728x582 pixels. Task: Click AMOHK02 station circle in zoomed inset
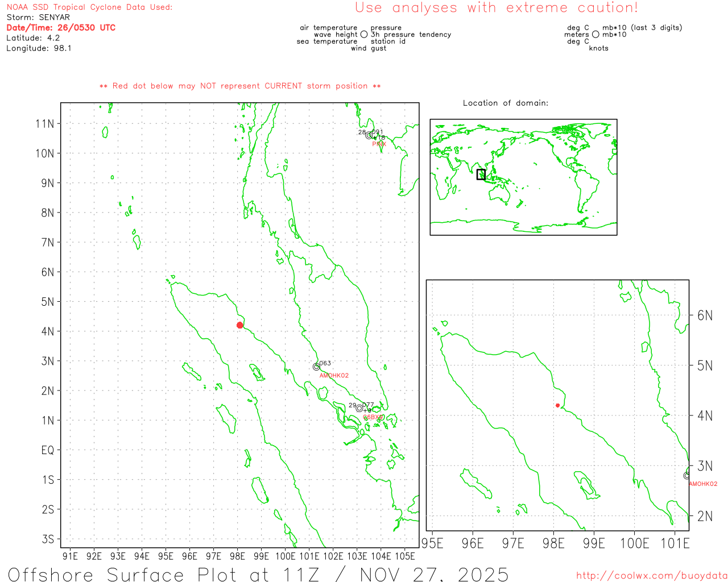coord(686,476)
